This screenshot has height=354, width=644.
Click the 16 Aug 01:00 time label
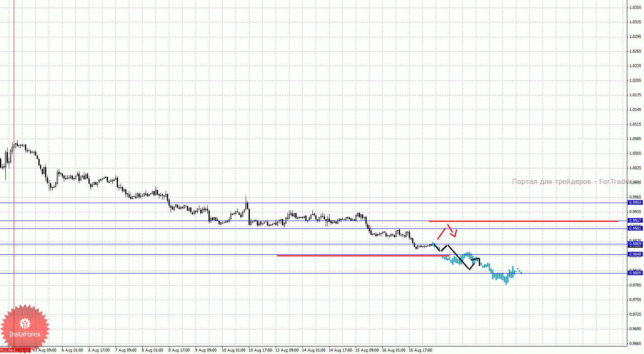pyautogui.click(x=394, y=350)
